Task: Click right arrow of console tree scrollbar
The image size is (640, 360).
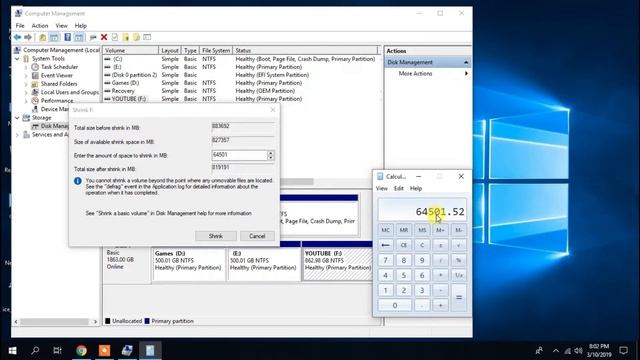Action: (x=96, y=322)
